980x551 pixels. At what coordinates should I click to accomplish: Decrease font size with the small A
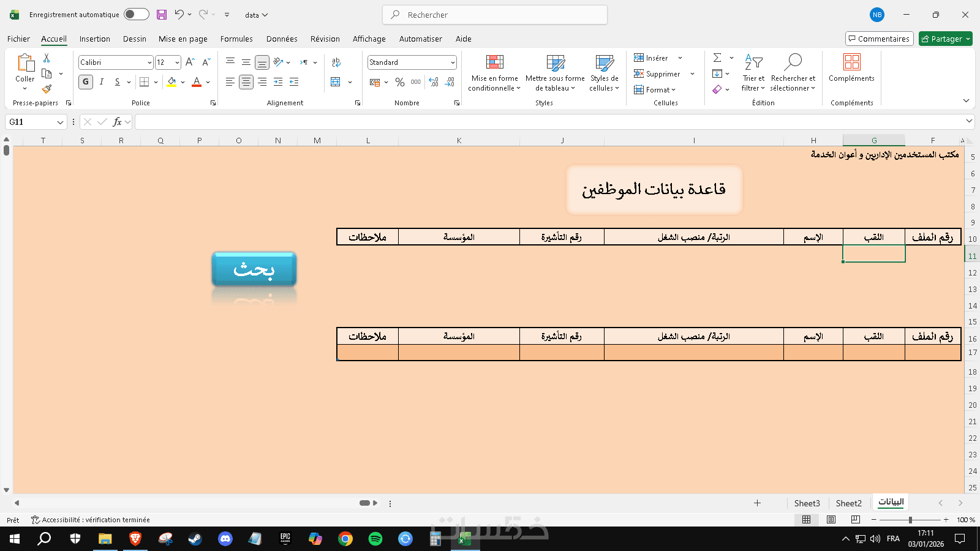point(206,62)
